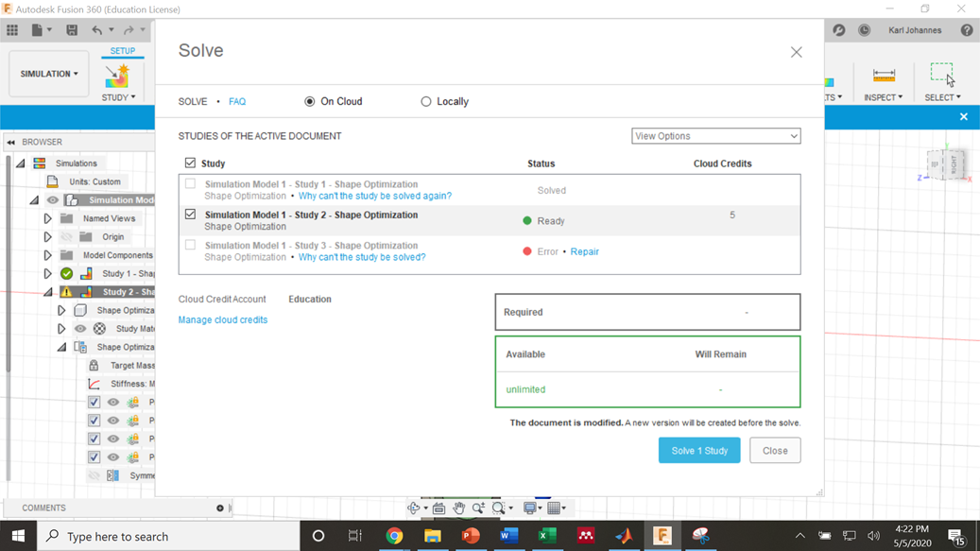This screenshot has width=980, height=551.
Task: Click the Save icon
Action: 72,30
